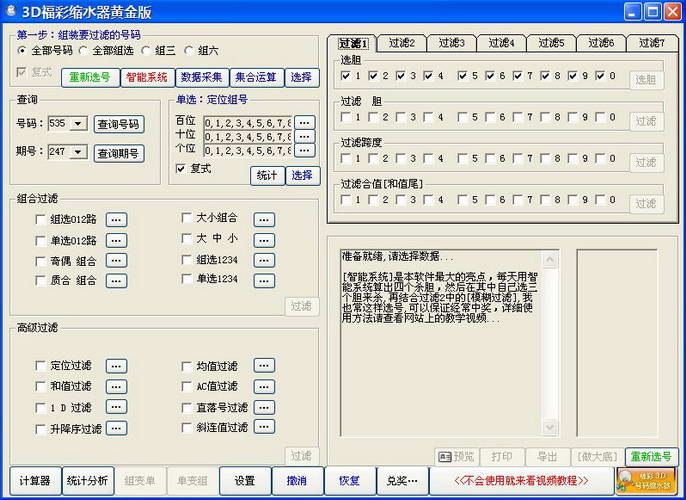Open ellipsis settings next to 斜连值过滤
The image size is (686, 500).
[264, 427]
